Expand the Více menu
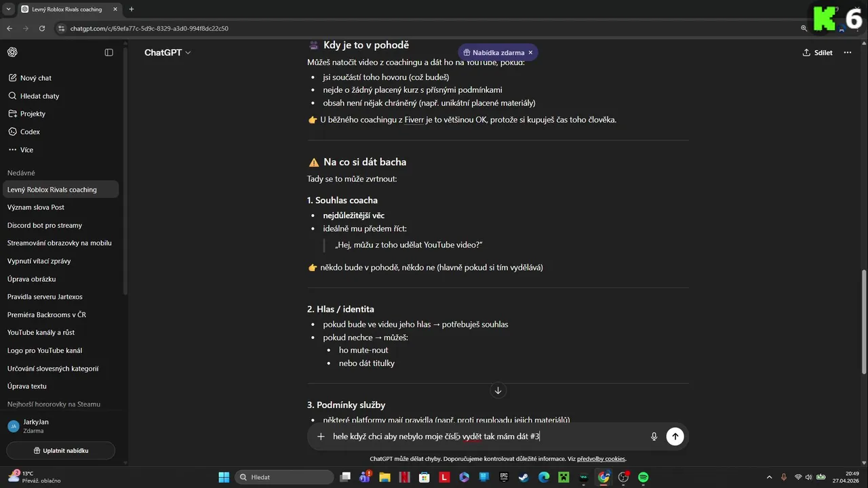This screenshot has height=488, width=868. pyautogui.click(x=61, y=150)
